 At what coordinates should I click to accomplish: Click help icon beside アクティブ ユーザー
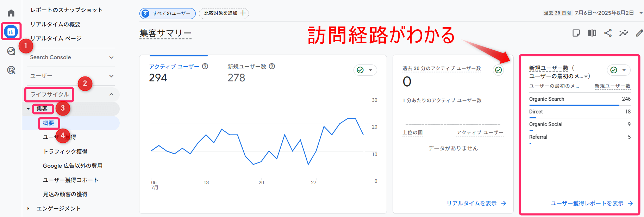coord(205,66)
